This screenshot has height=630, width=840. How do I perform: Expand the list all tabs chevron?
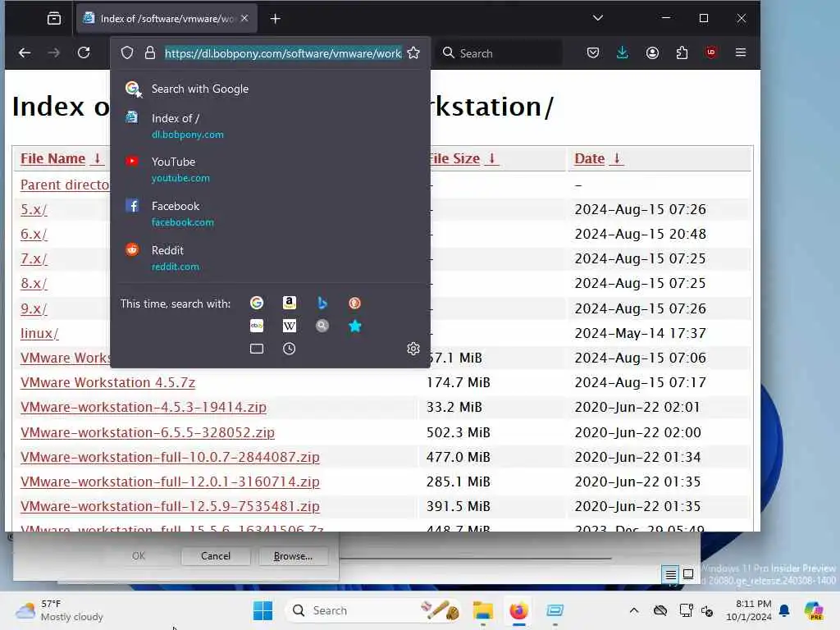pos(598,18)
